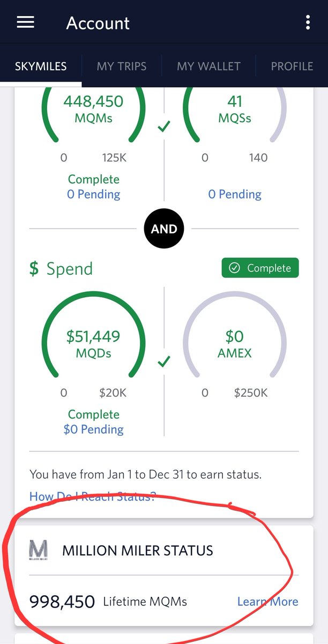Tap the black AND circle badge
328x644 pixels.
(x=164, y=229)
